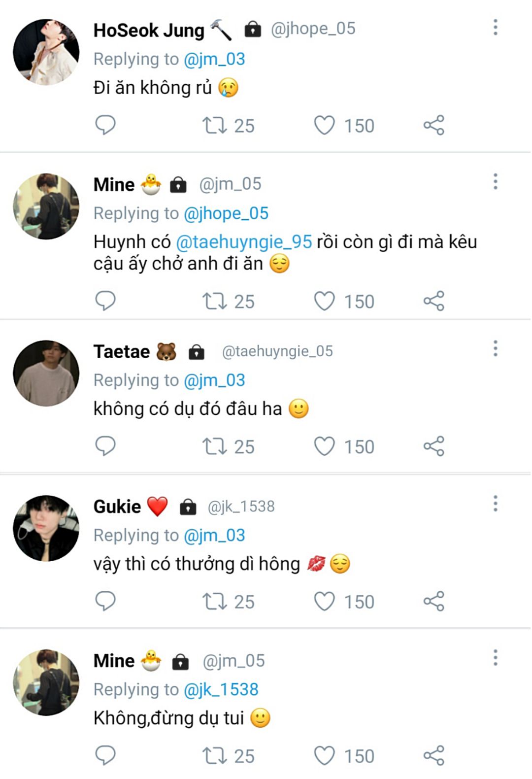Screen dimensions: 532x779
Task: Open more options on HoSeok Jung's tweet
Action: pos(496,28)
